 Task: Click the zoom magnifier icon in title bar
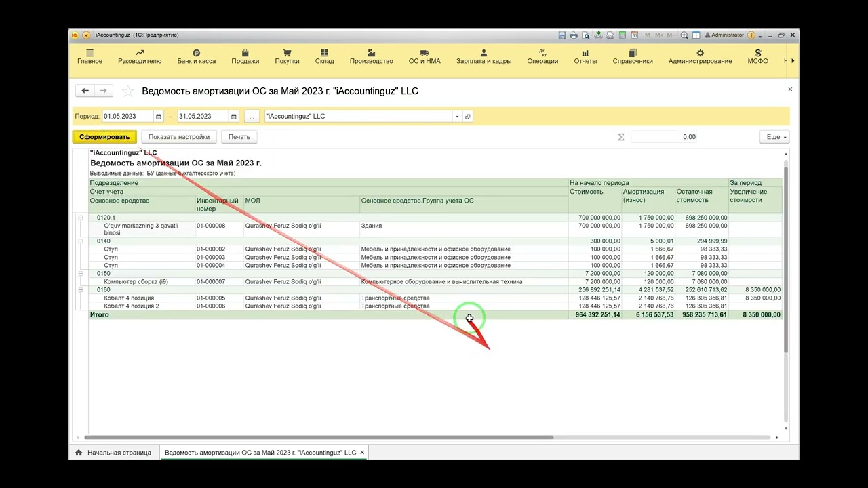point(685,35)
